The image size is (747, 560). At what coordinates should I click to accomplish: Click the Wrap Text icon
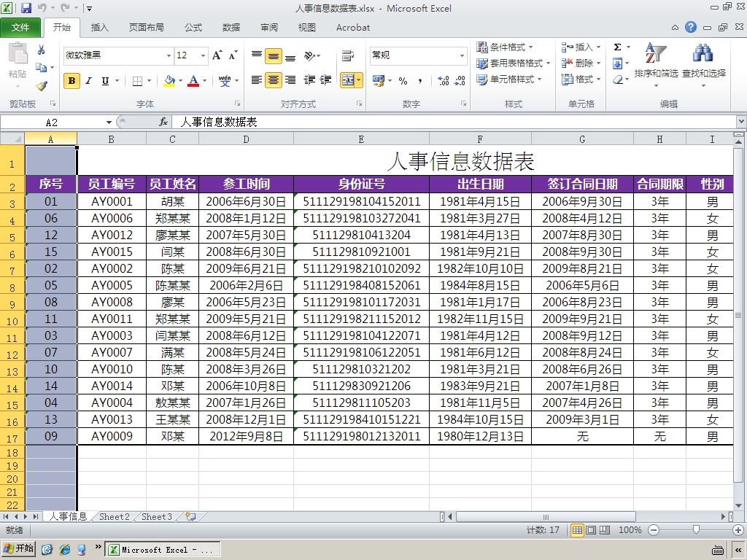[x=348, y=55]
